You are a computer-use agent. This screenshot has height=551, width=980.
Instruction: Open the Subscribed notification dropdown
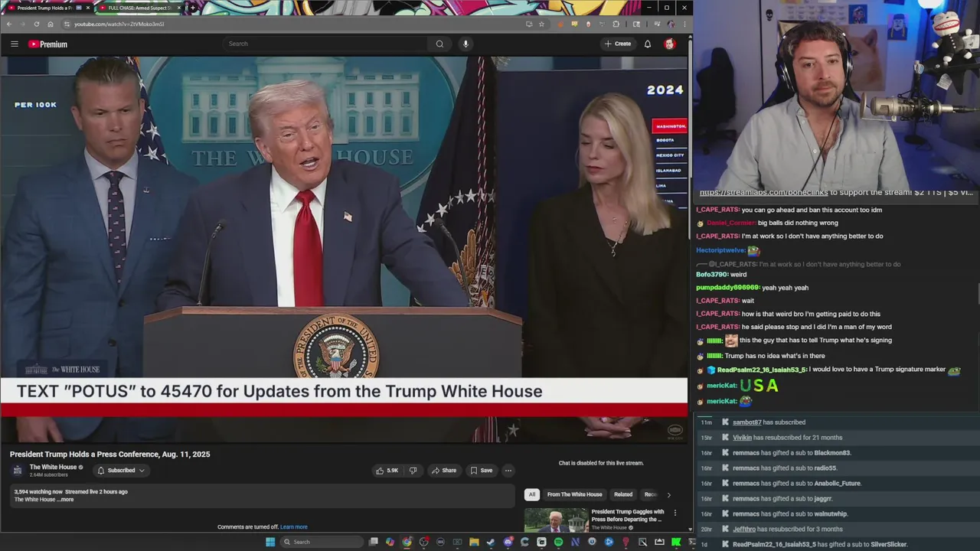121,470
